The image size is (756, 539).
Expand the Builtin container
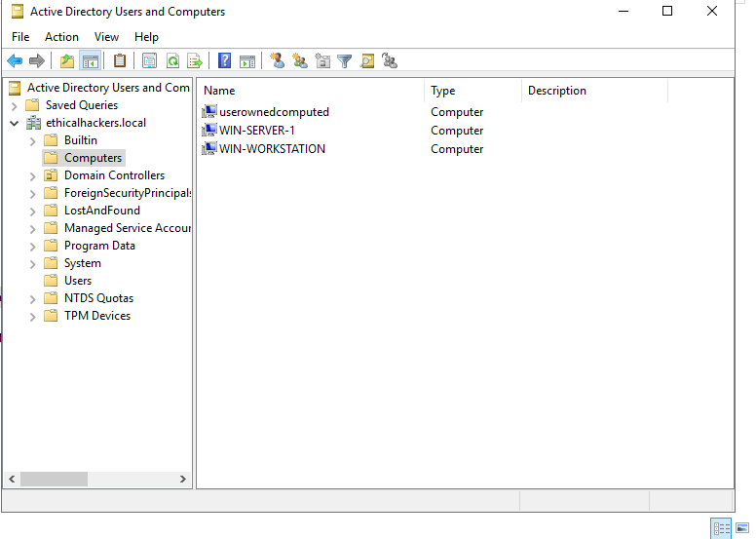[x=32, y=141]
